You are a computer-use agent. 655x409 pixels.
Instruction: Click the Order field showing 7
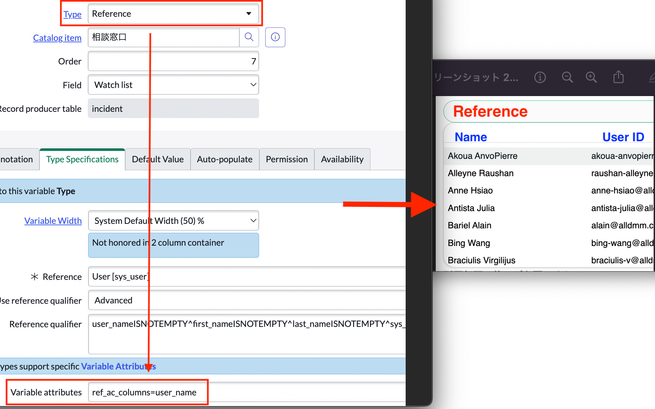click(x=173, y=61)
